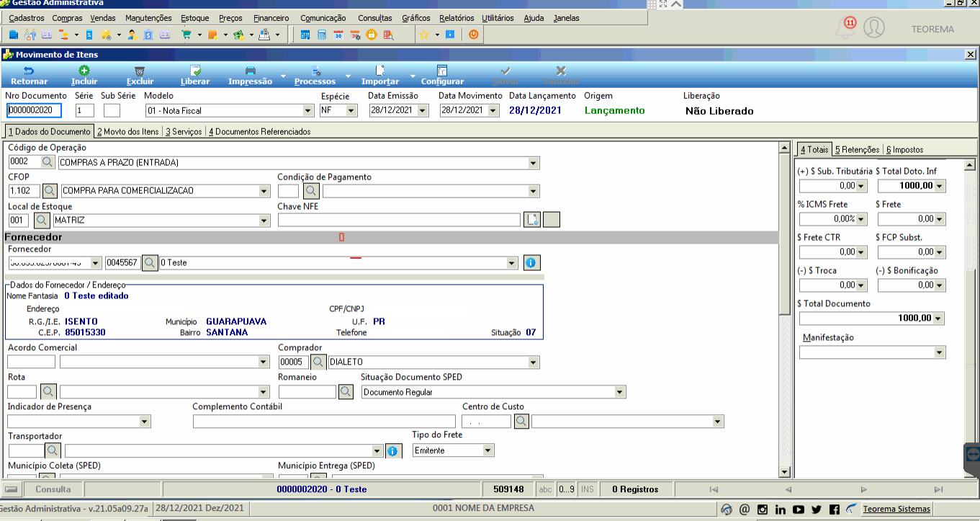Switch to 2 Movto dos Itens tab

(128, 132)
